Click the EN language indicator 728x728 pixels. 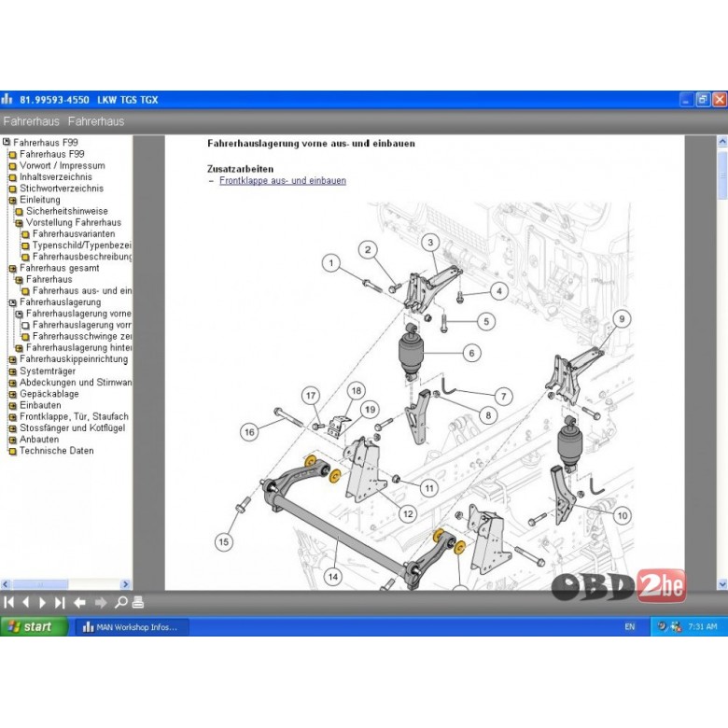point(629,627)
